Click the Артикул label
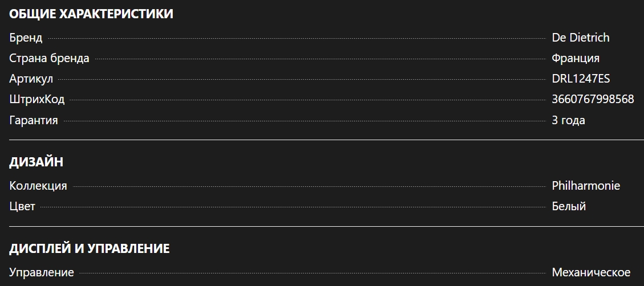 tap(31, 79)
